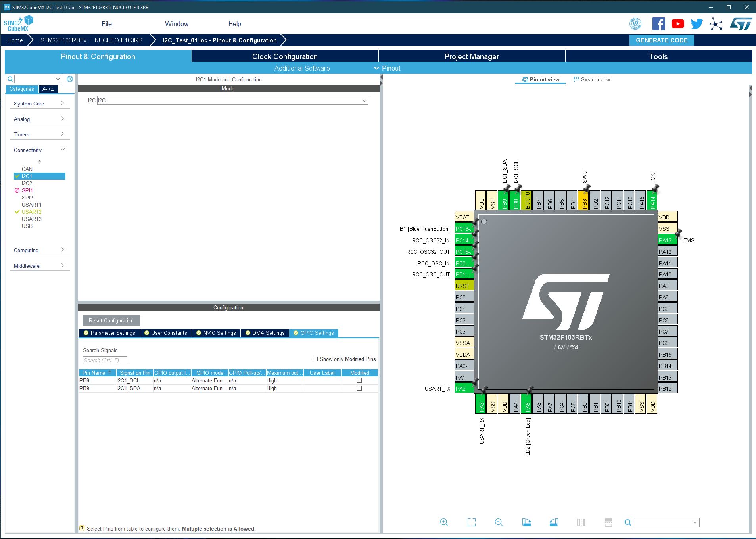The width and height of the screenshot is (756, 539).
Task: Select I2C2 in the Connectivity list
Action: [x=27, y=183]
